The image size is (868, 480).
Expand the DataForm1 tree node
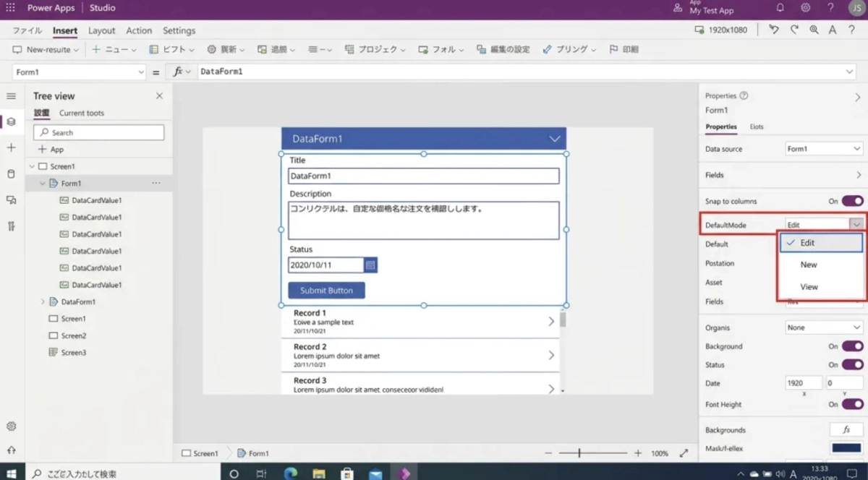(x=43, y=301)
